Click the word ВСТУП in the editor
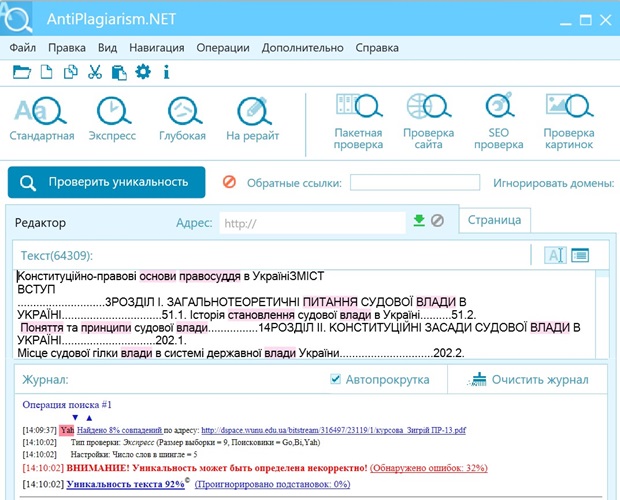 [x=36, y=289]
